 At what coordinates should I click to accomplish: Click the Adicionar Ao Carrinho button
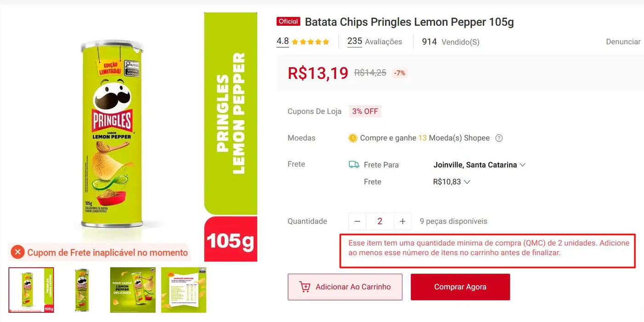point(345,287)
